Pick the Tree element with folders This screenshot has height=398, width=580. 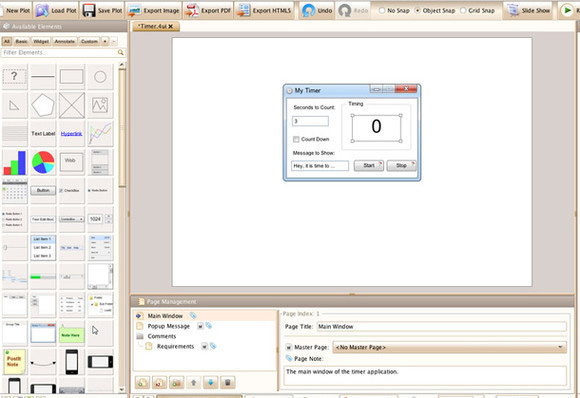pos(100,305)
